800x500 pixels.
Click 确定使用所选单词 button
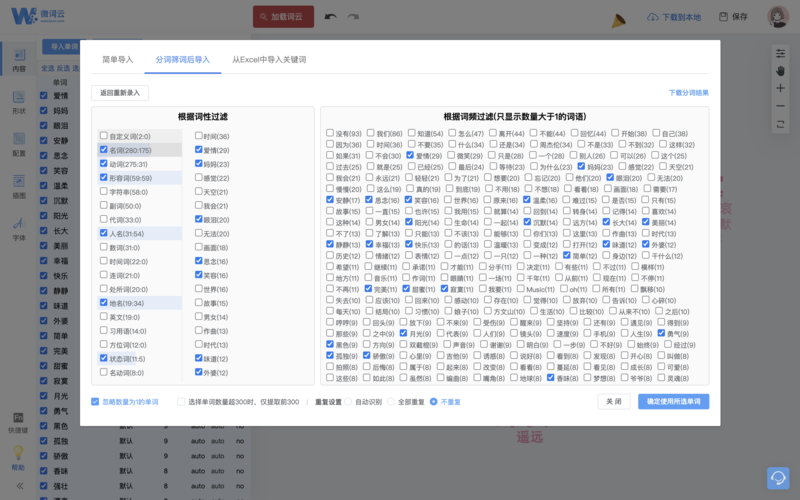673,402
